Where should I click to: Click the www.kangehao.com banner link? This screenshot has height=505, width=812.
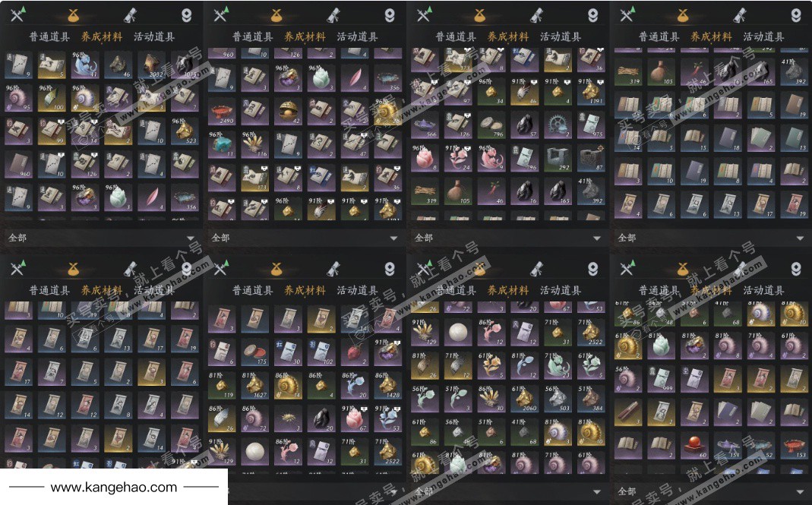click(x=114, y=487)
